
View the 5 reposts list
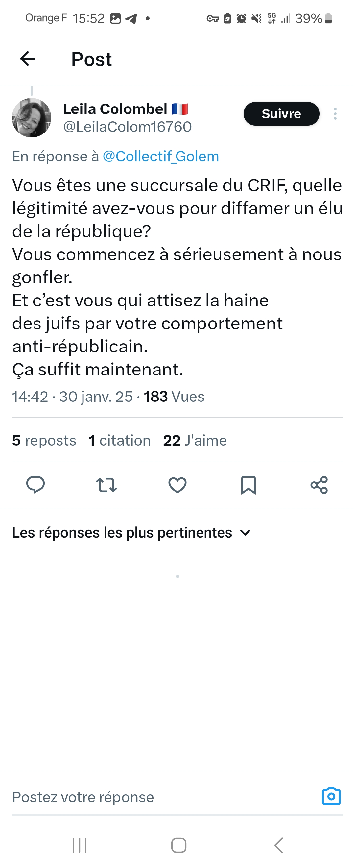(44, 440)
